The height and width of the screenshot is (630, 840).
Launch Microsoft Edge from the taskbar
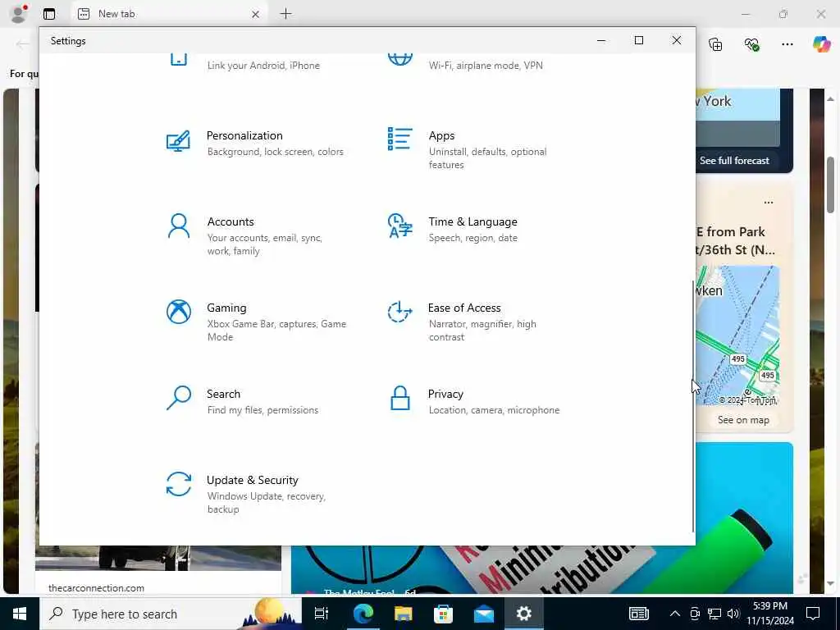click(x=363, y=614)
